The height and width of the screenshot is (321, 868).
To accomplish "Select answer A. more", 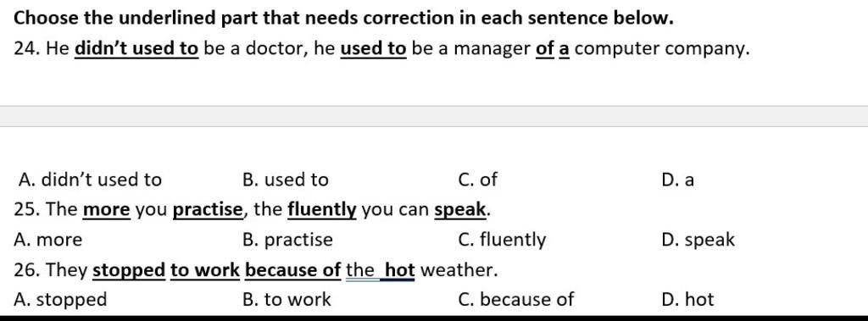I will tap(48, 240).
